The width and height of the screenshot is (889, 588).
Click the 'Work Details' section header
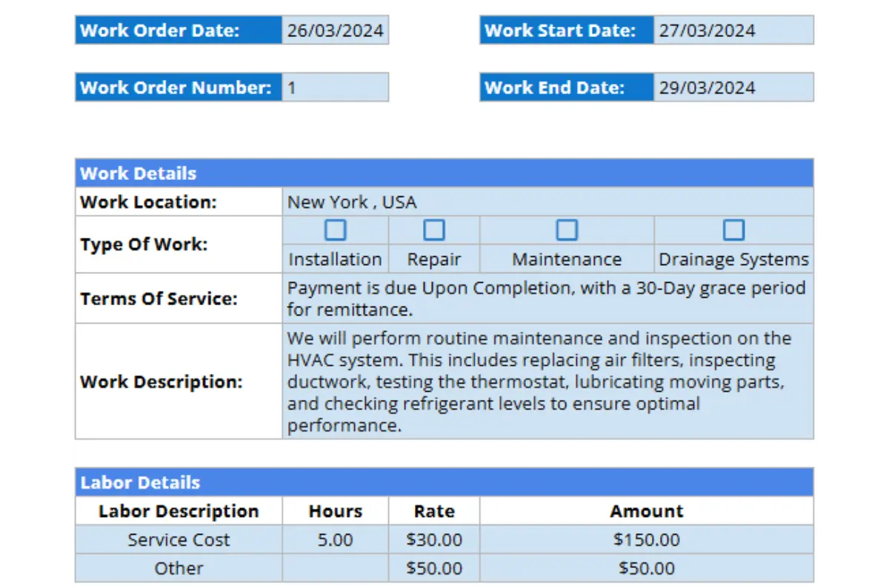click(444, 173)
